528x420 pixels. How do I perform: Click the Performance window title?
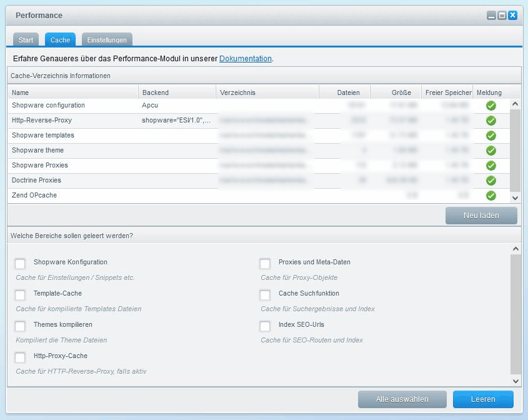39,16
